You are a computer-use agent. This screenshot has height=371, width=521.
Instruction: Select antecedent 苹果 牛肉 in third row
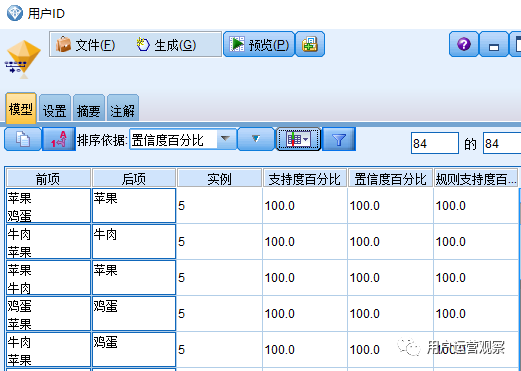(x=48, y=278)
